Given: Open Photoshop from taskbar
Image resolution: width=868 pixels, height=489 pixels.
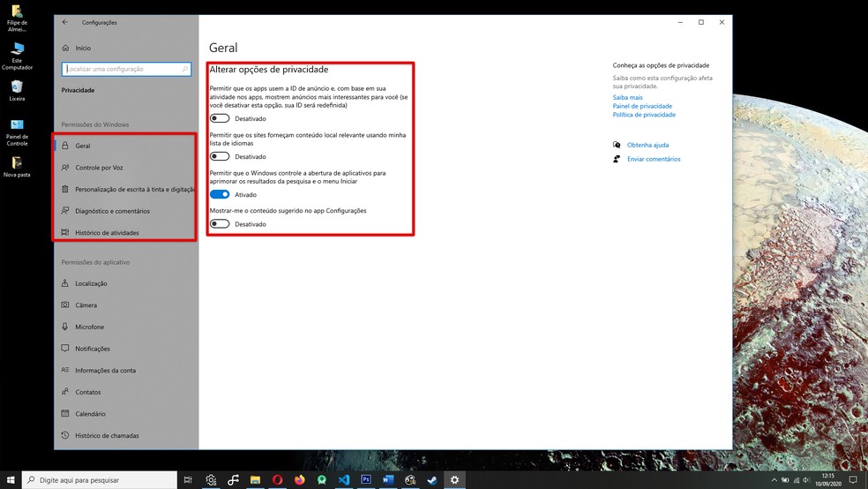Looking at the screenshot, I should pyautogui.click(x=366, y=480).
